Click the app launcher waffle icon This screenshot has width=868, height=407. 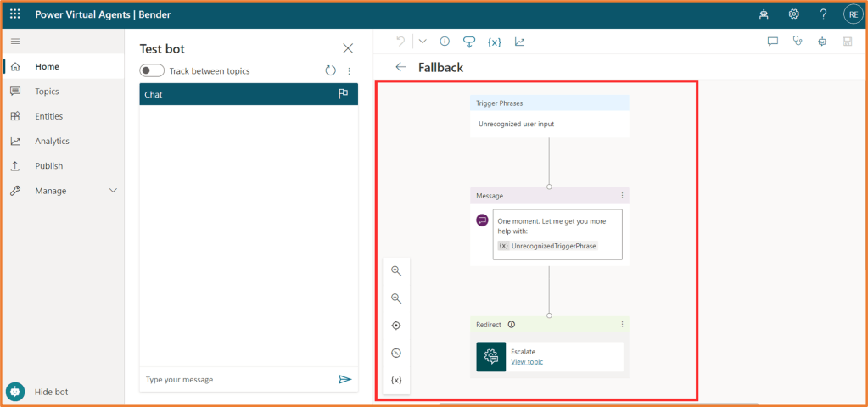click(x=15, y=14)
